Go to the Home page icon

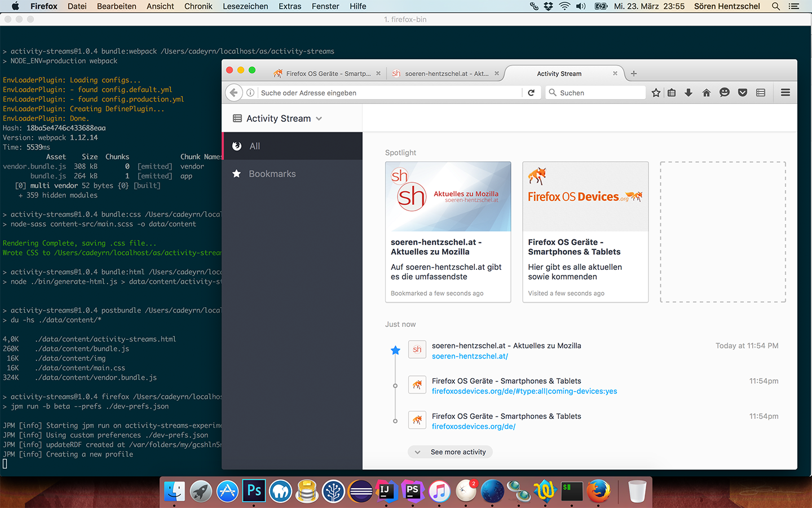(706, 93)
